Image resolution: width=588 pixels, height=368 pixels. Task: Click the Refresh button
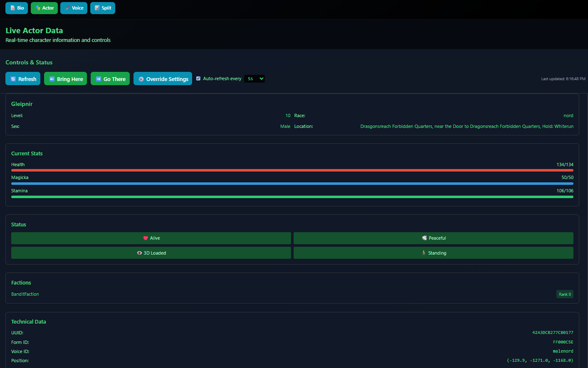pyautogui.click(x=23, y=79)
